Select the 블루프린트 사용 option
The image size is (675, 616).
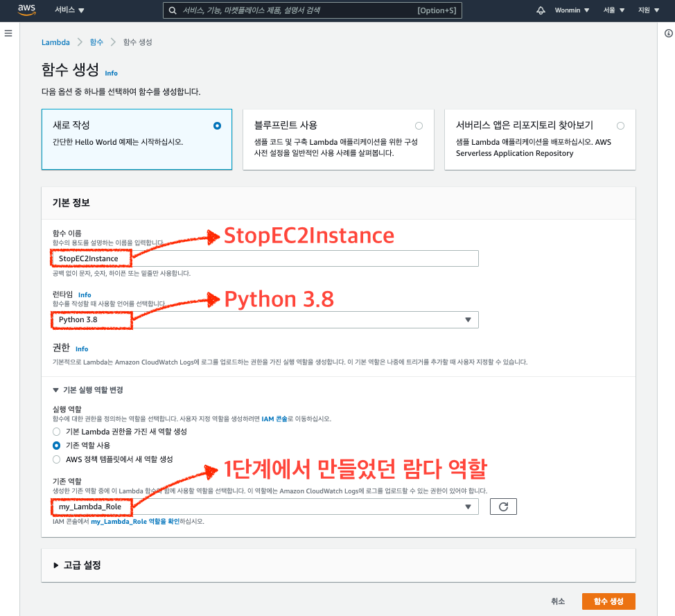point(338,139)
